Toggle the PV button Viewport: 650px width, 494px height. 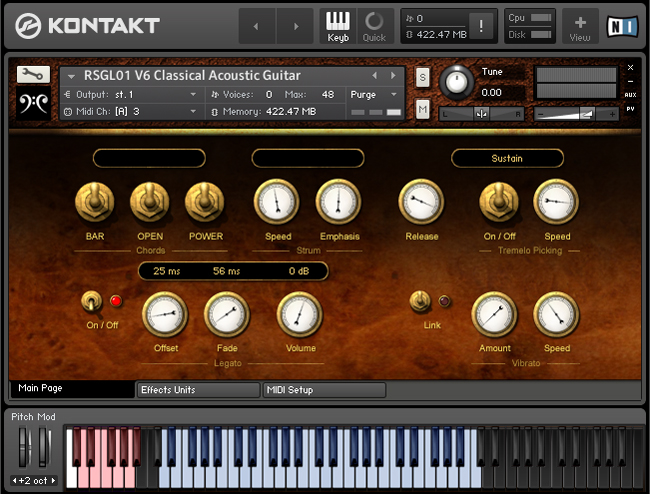tap(630, 109)
